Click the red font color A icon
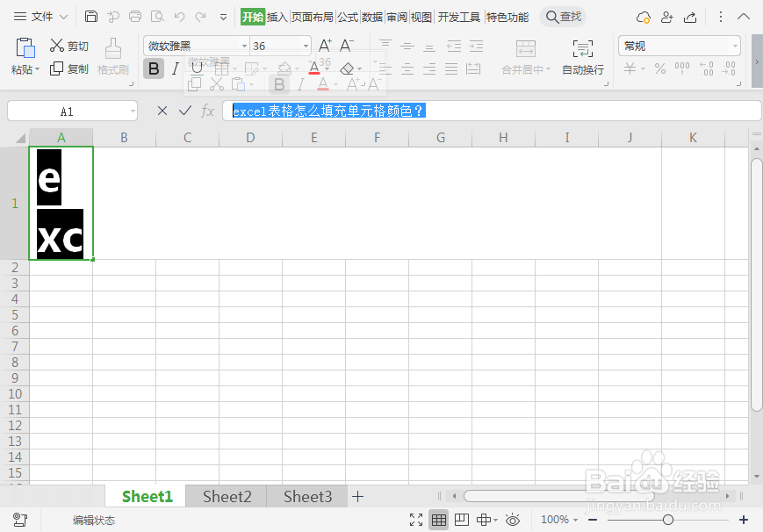Image resolution: width=763 pixels, height=532 pixels. click(x=313, y=68)
